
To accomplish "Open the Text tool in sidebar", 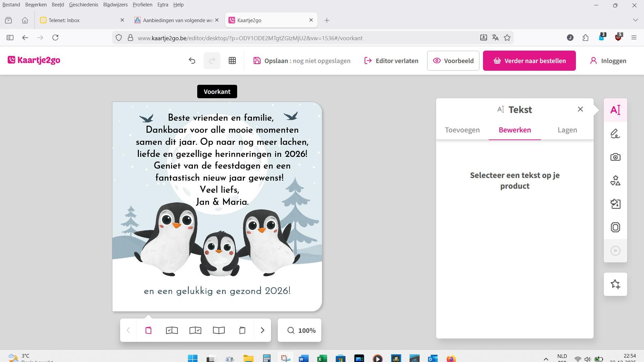I will click(615, 110).
